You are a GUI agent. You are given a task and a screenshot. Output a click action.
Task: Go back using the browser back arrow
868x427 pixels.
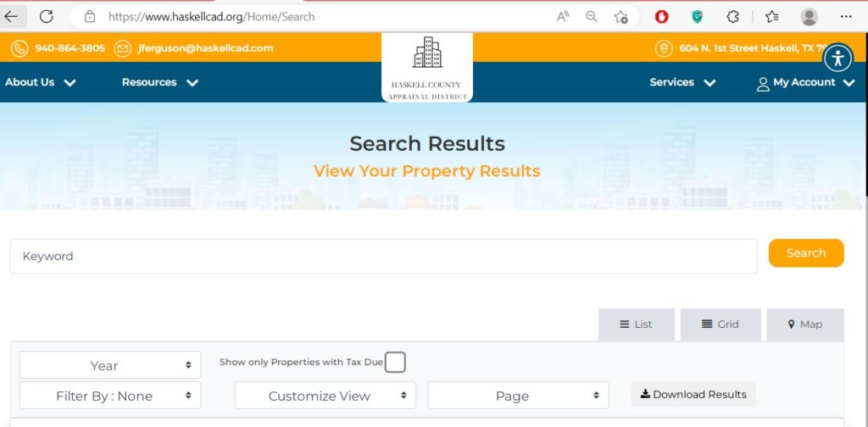11,17
